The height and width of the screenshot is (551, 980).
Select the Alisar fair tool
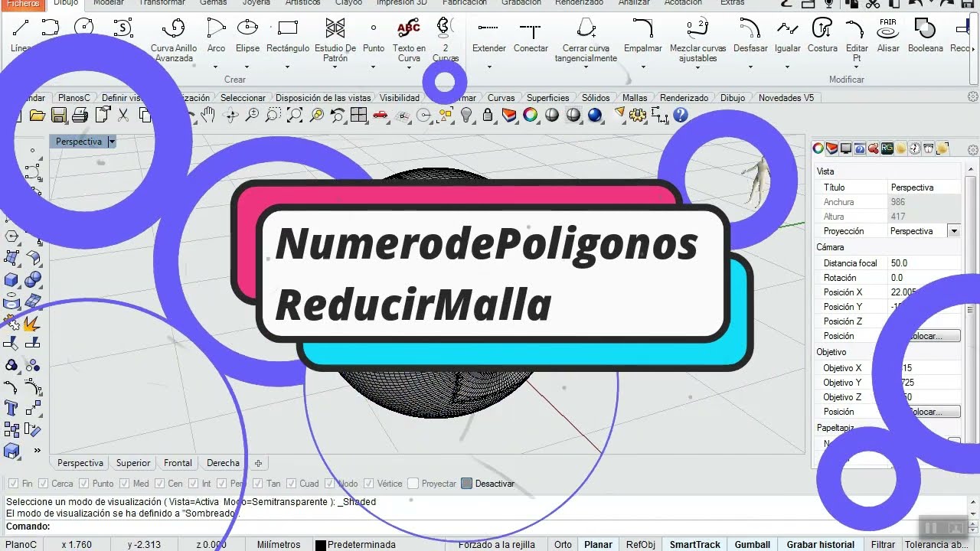[888, 35]
